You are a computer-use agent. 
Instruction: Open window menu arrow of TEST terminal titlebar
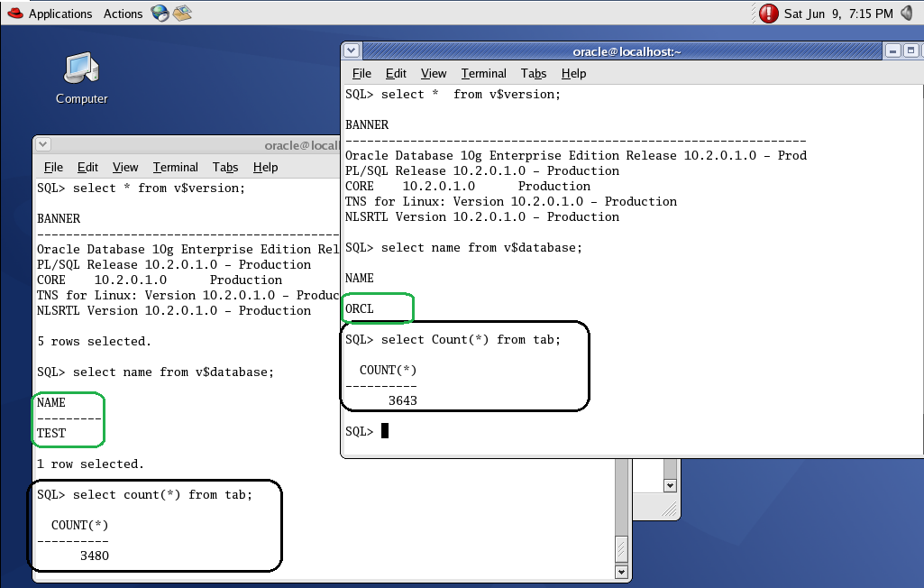coord(43,145)
